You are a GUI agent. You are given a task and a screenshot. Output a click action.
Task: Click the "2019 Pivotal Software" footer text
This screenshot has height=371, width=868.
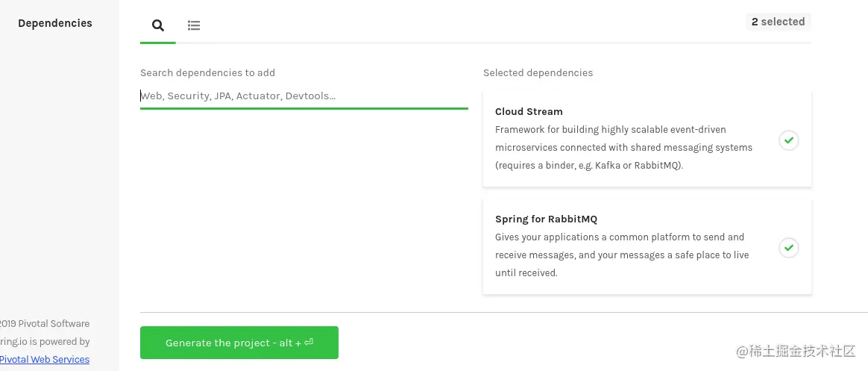point(45,323)
